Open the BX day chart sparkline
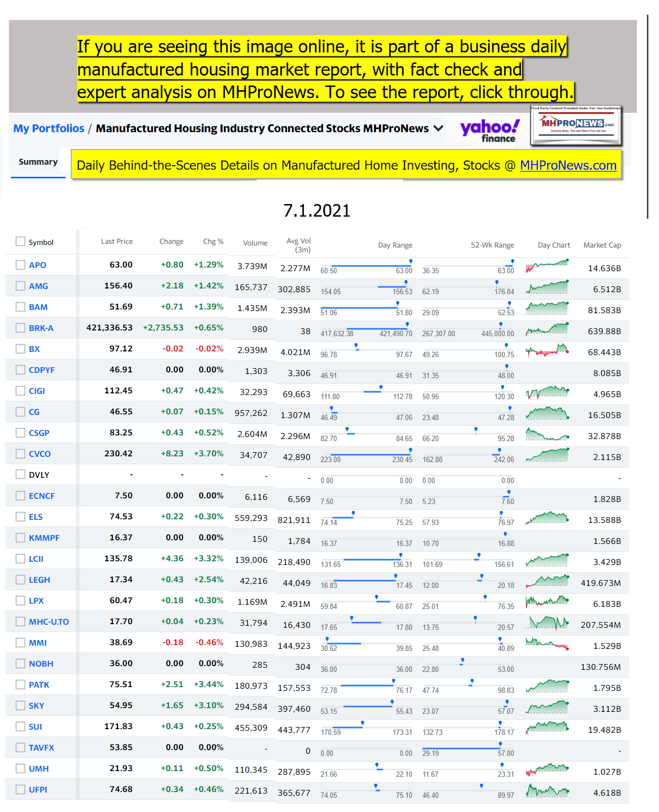The image size is (659, 812). [x=547, y=349]
